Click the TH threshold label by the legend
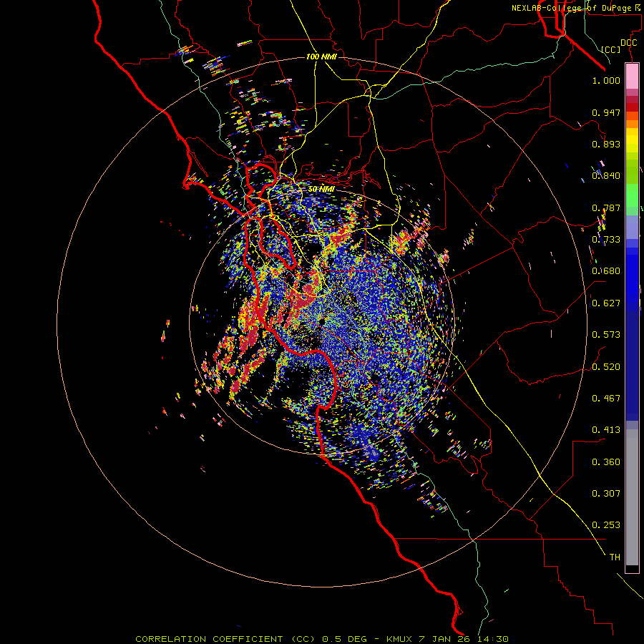The width and height of the screenshot is (644, 644). pos(615,557)
